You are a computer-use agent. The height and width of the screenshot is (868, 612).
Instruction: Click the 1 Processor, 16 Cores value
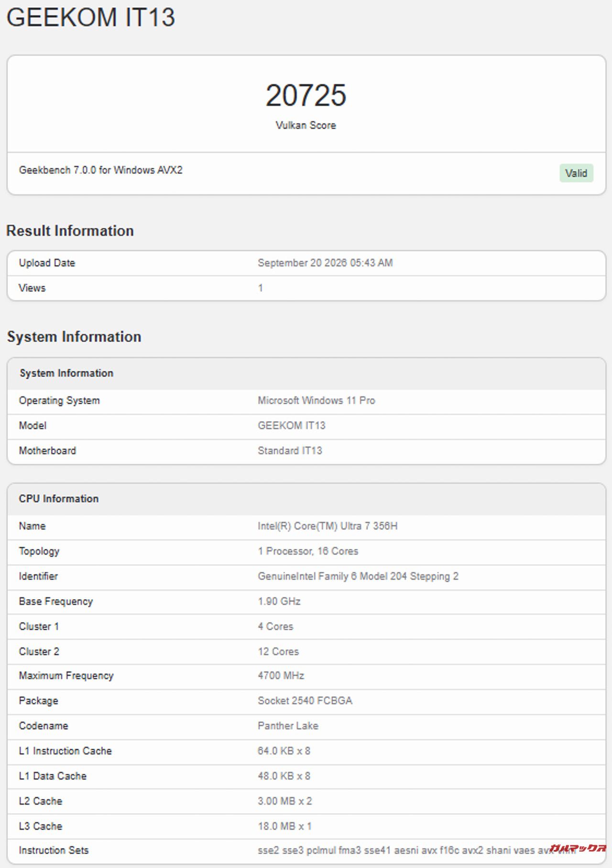coord(308,551)
